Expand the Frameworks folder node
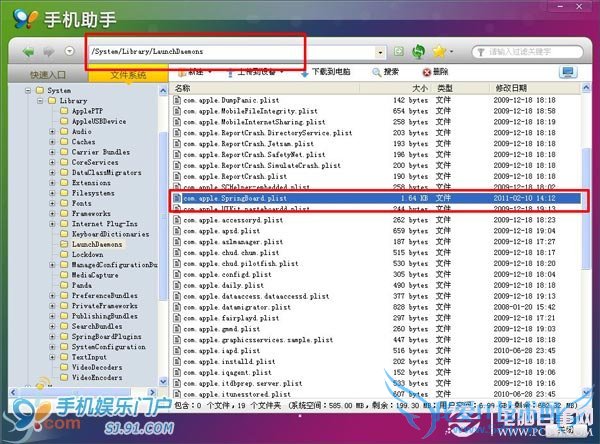 click(52, 214)
